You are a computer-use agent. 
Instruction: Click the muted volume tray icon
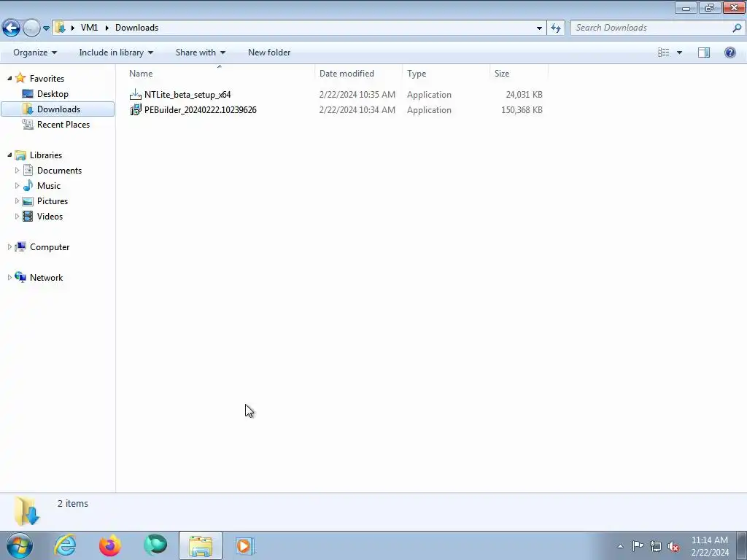pos(673,547)
